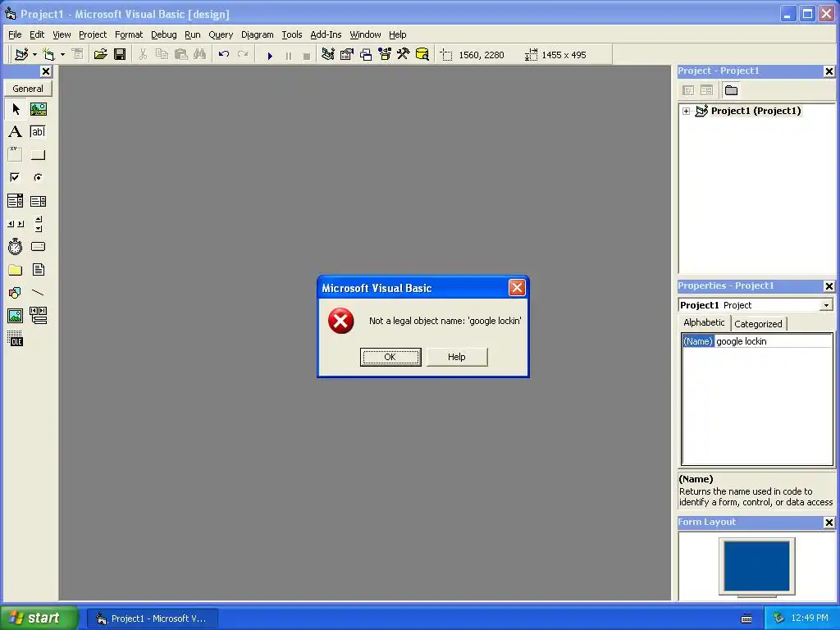Choose the ComboBox control tool

[x=16, y=201]
